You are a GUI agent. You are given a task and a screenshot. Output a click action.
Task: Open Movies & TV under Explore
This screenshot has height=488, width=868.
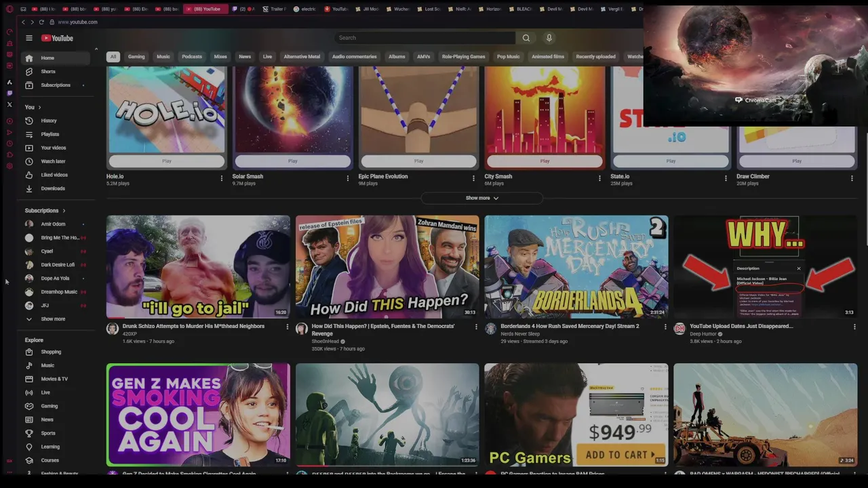[x=56, y=379]
